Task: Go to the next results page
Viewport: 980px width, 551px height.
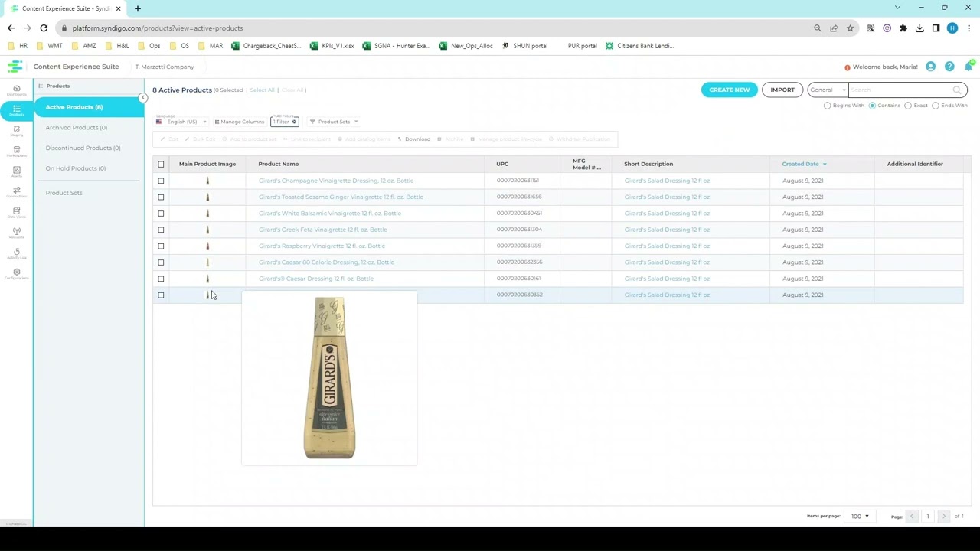Action: click(x=943, y=517)
